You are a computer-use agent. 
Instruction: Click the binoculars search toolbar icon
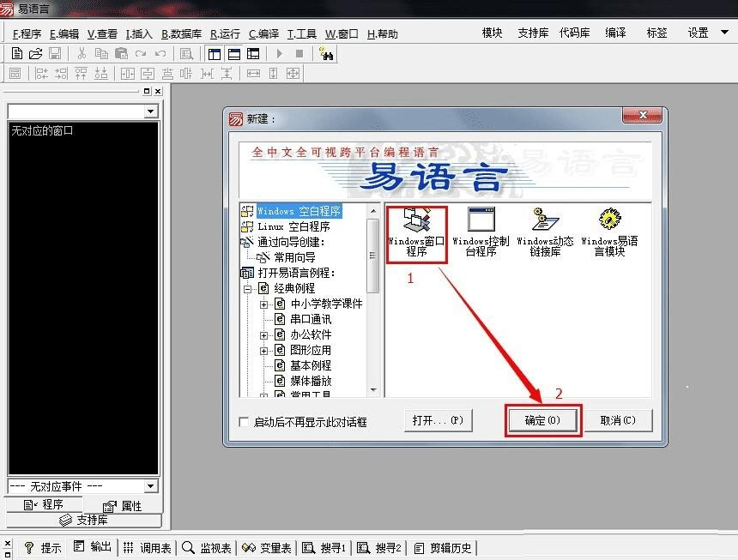coord(329,53)
